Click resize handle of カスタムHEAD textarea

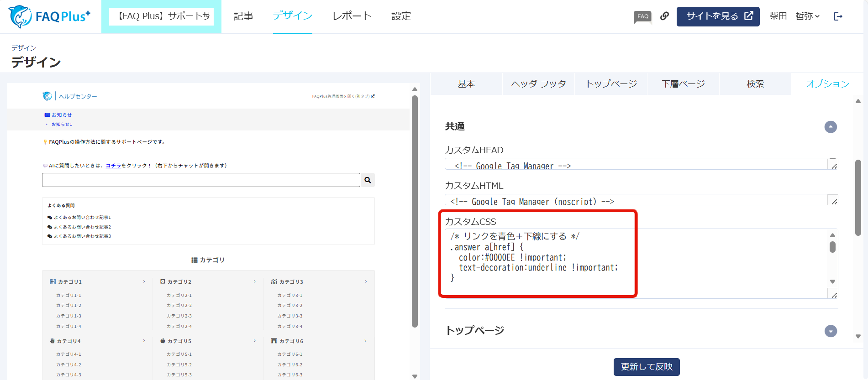pos(834,166)
